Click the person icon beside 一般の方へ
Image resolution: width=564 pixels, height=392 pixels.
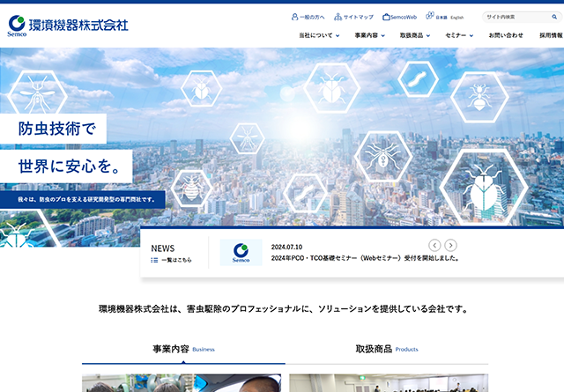[294, 17]
